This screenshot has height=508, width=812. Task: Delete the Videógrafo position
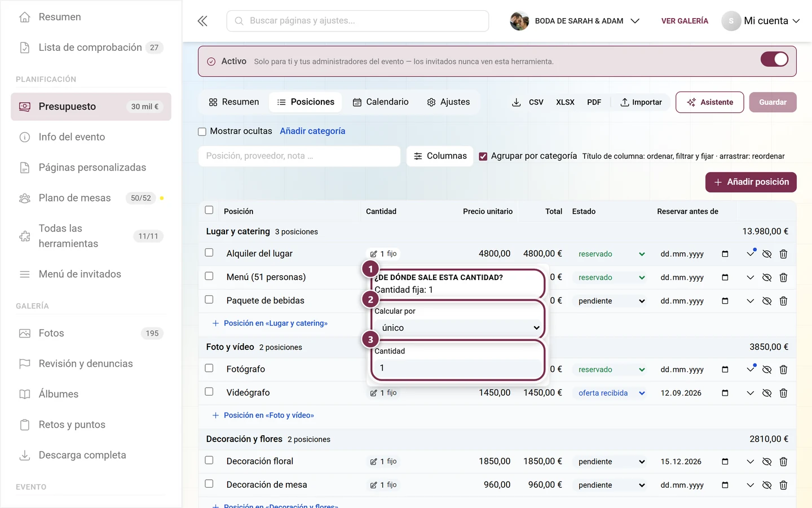pos(783,393)
